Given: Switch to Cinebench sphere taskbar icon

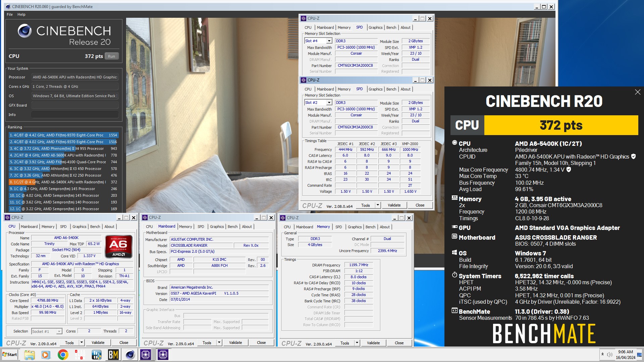Looking at the screenshot, I should tap(130, 355).
